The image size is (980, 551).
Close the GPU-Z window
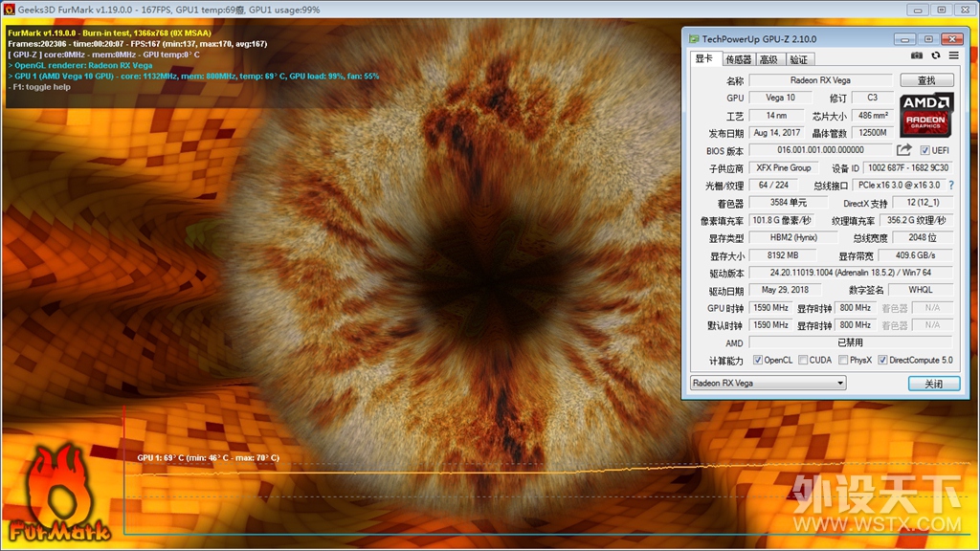click(952, 38)
